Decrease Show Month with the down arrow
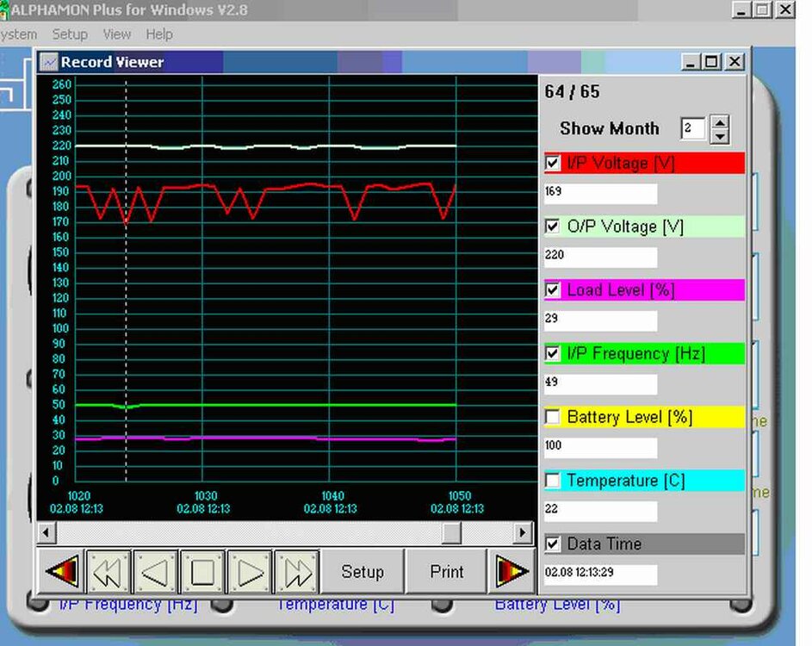The image size is (812, 646). pyautogui.click(x=721, y=137)
